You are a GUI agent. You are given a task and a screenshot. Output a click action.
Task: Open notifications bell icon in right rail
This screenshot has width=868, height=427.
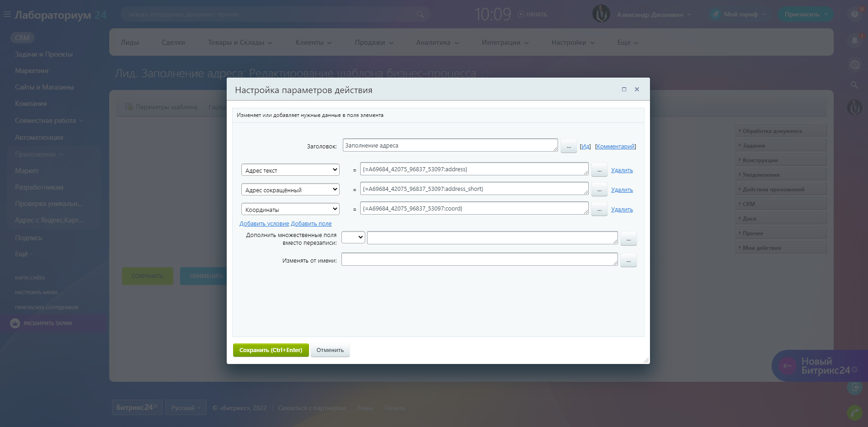tap(855, 41)
